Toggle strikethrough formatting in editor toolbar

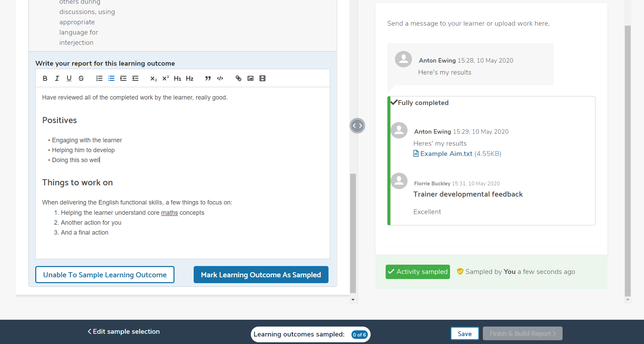pyautogui.click(x=81, y=78)
